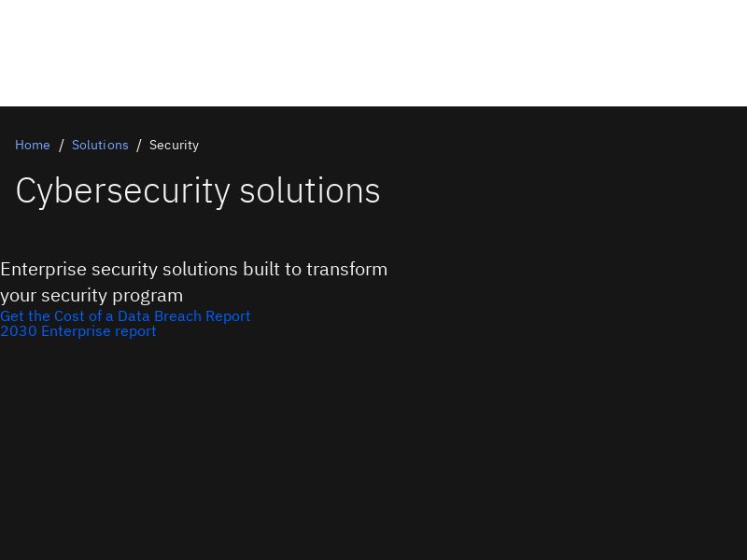Open the Solutions breadcrumb link
This screenshot has width=747, height=560.
coord(100,145)
